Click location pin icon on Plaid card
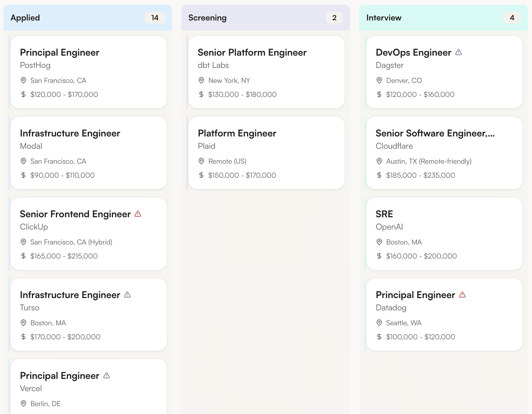The image size is (532, 414). pos(201,161)
